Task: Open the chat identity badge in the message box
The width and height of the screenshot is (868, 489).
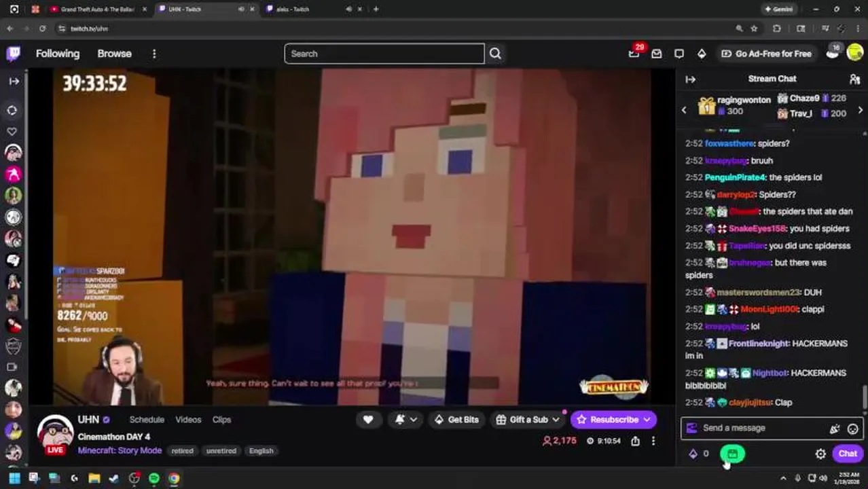Action: click(692, 428)
